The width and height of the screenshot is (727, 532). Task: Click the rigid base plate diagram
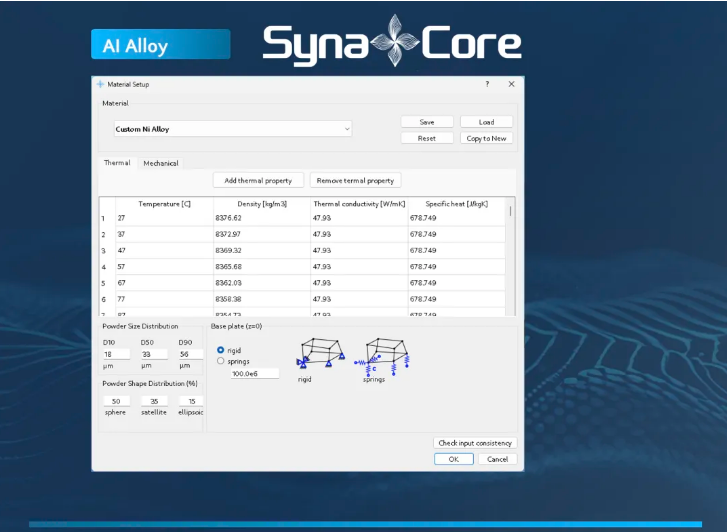point(318,353)
